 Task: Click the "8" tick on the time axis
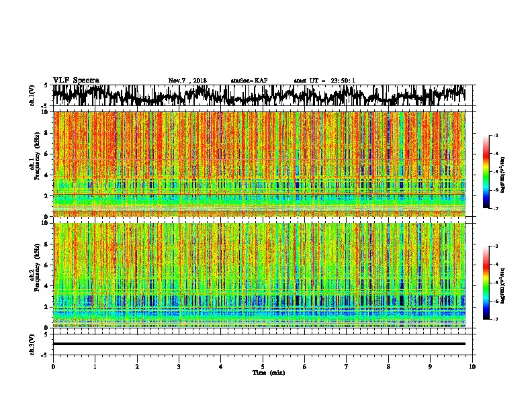388,367
